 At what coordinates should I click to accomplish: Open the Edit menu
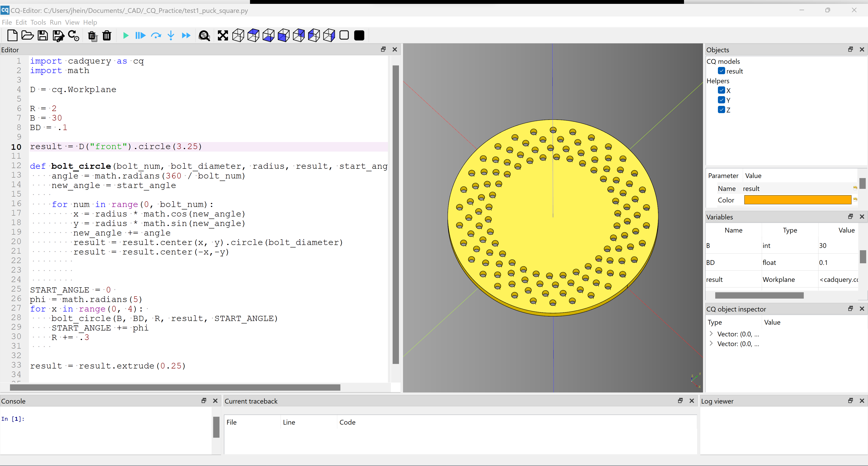click(21, 22)
